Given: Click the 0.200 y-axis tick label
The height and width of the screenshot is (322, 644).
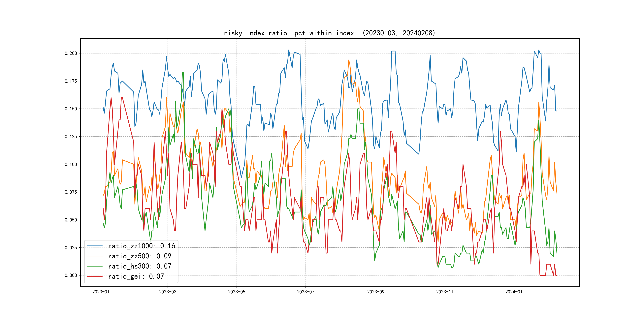Looking at the screenshot, I should [71, 53].
